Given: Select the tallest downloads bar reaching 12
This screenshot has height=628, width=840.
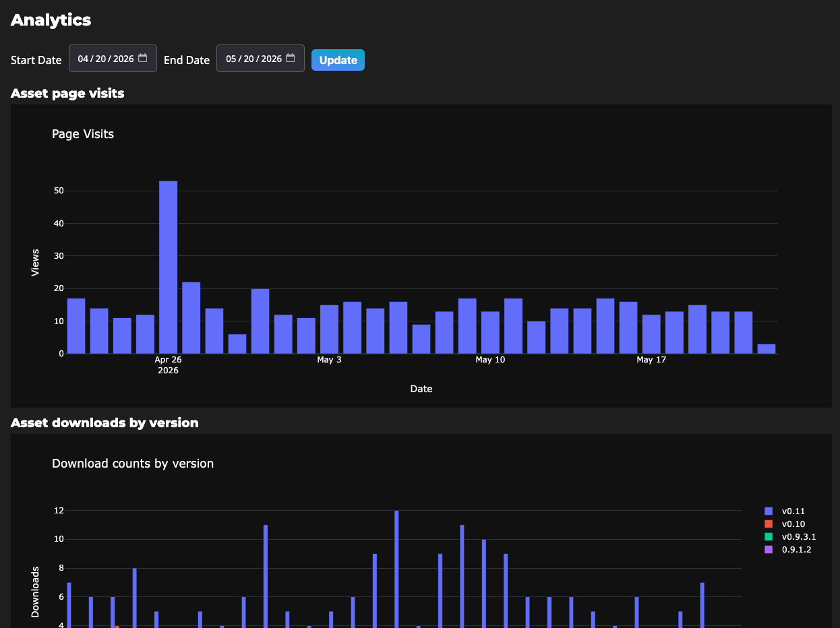Looking at the screenshot, I should 396,569.
